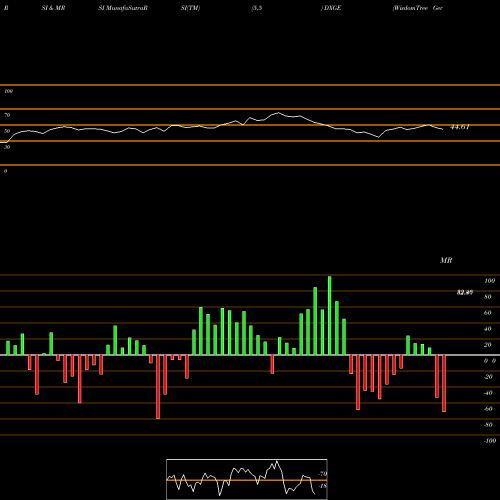This screenshot has width=500, height=500.
Task: Click the 'SI(TM)' header label
Action: [190, 8]
